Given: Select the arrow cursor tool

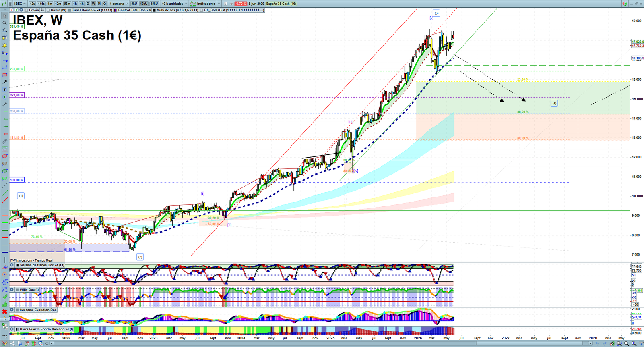Looking at the screenshot, I should point(4,16).
